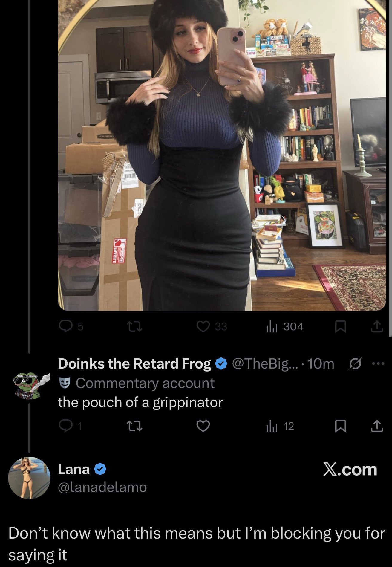The image size is (392, 567).
Task: Click the pepe frog avatar
Action: coord(29,385)
